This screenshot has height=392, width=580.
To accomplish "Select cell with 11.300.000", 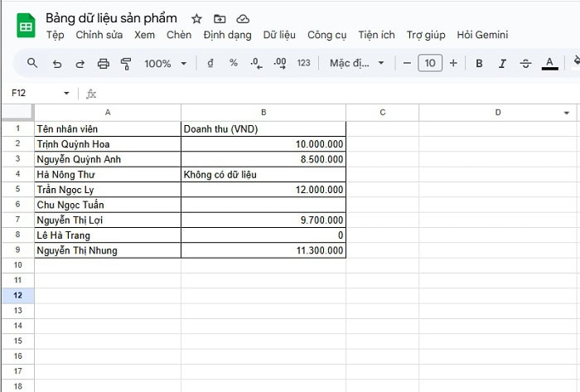I will click(263, 250).
